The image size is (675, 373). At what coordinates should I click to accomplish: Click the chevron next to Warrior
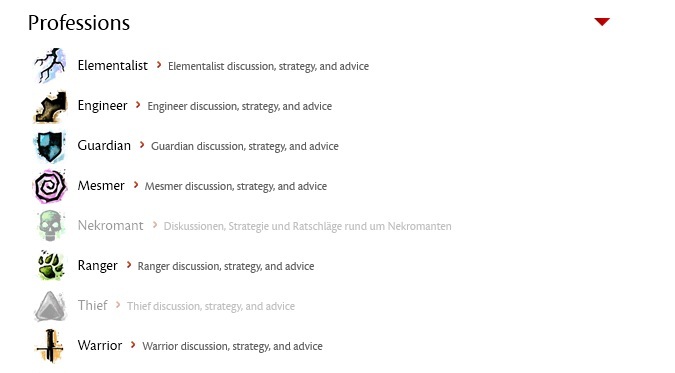[133, 345]
